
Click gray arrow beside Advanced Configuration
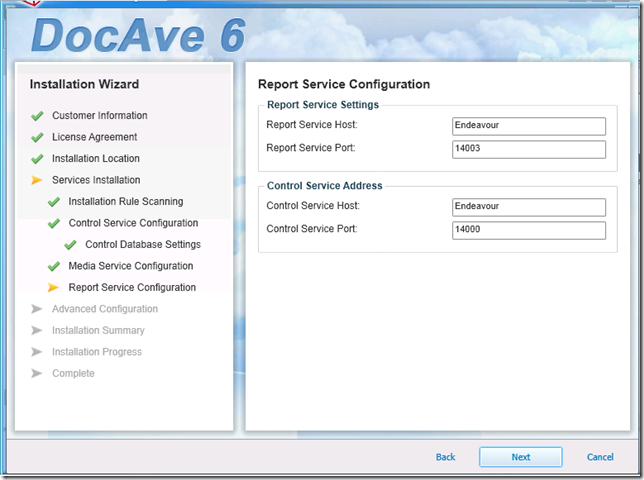37,309
